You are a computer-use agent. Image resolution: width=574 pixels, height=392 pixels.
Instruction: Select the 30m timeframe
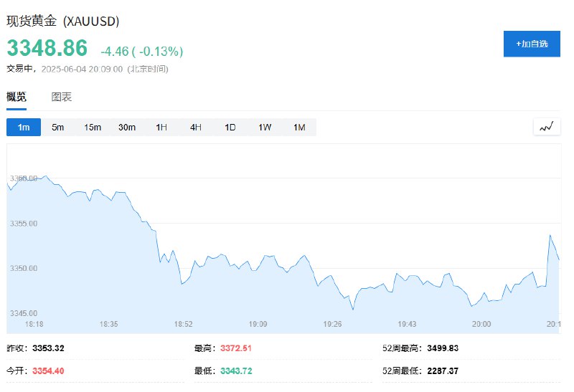click(x=127, y=128)
